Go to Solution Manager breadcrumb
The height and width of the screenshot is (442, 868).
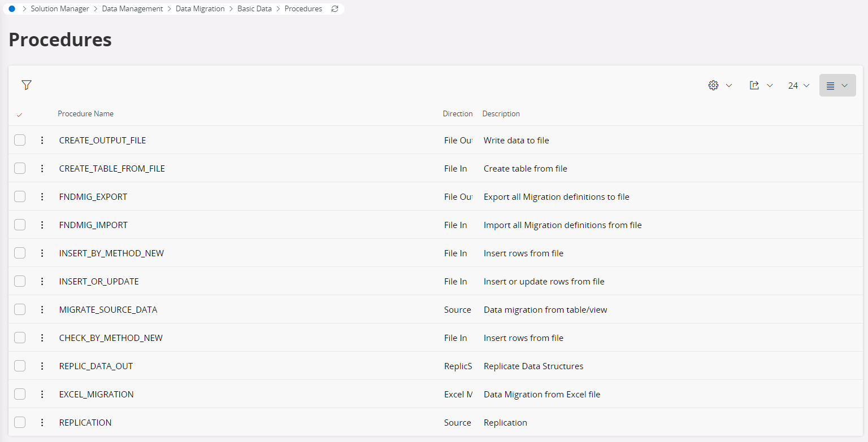coord(60,9)
